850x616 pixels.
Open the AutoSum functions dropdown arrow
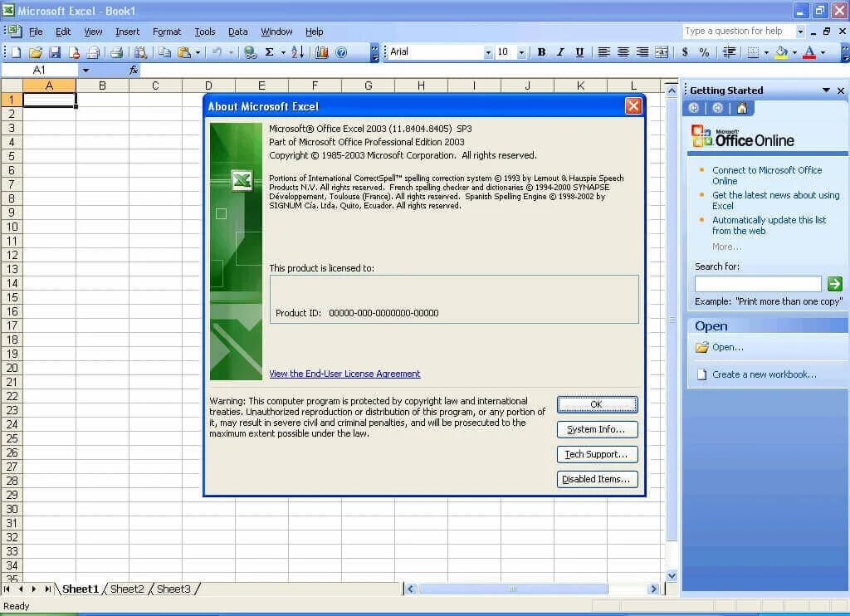(283, 52)
